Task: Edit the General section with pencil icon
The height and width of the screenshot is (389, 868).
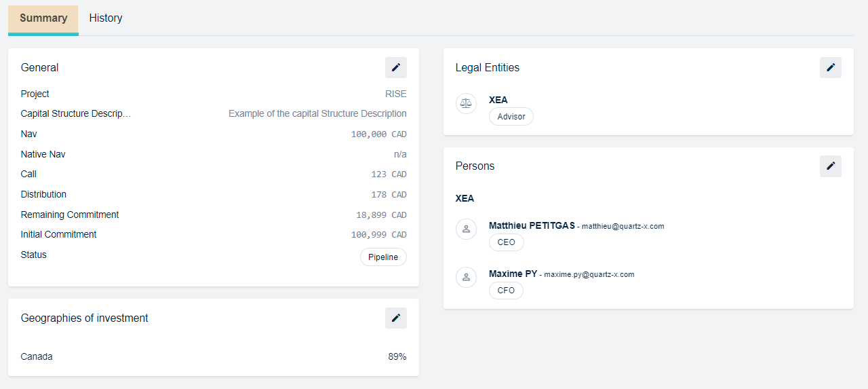Action: pos(396,67)
